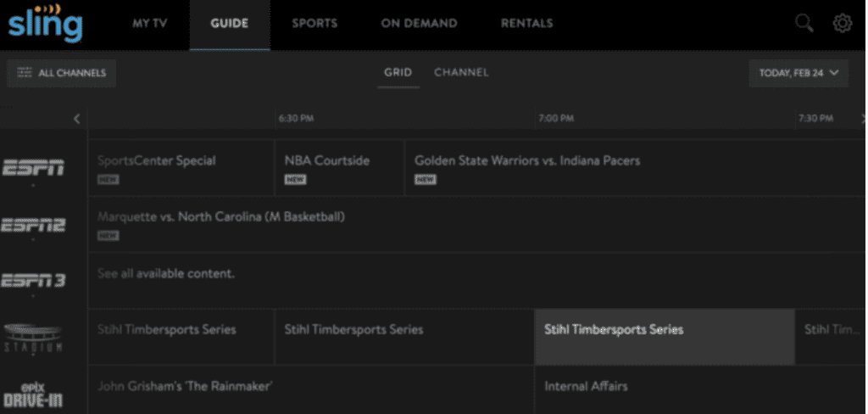The image size is (868, 414).
Task: Select the Grid view tab
Action: pyautogui.click(x=398, y=73)
